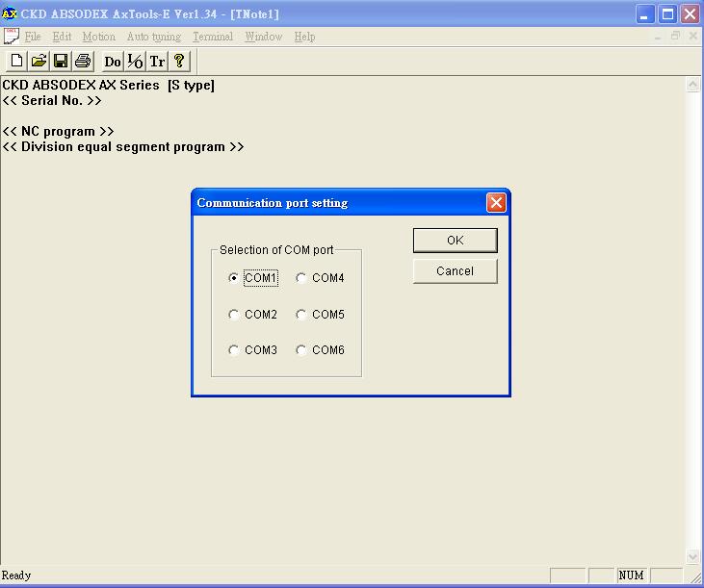Choose COM3 as the port
704x588 pixels.
click(234, 350)
